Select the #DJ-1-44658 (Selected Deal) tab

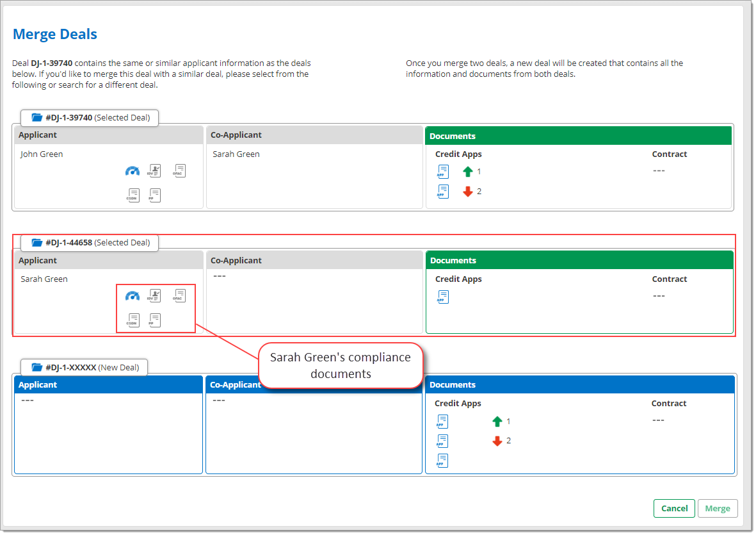click(90, 243)
